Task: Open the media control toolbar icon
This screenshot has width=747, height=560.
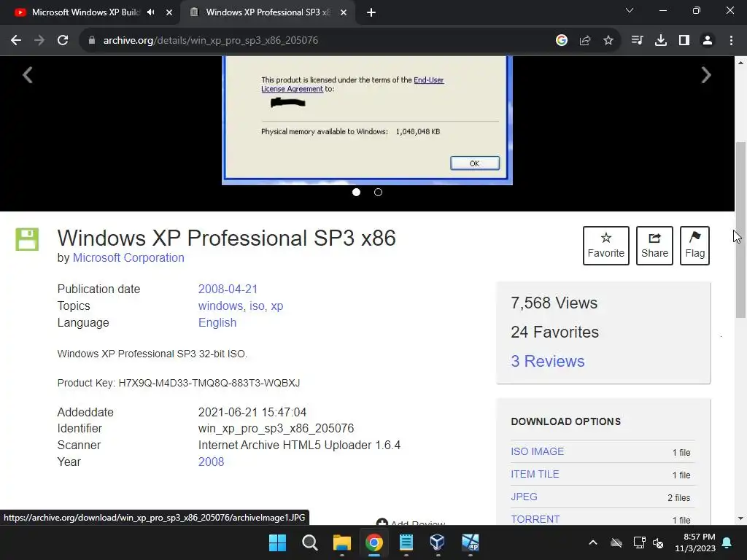Action: (637, 41)
